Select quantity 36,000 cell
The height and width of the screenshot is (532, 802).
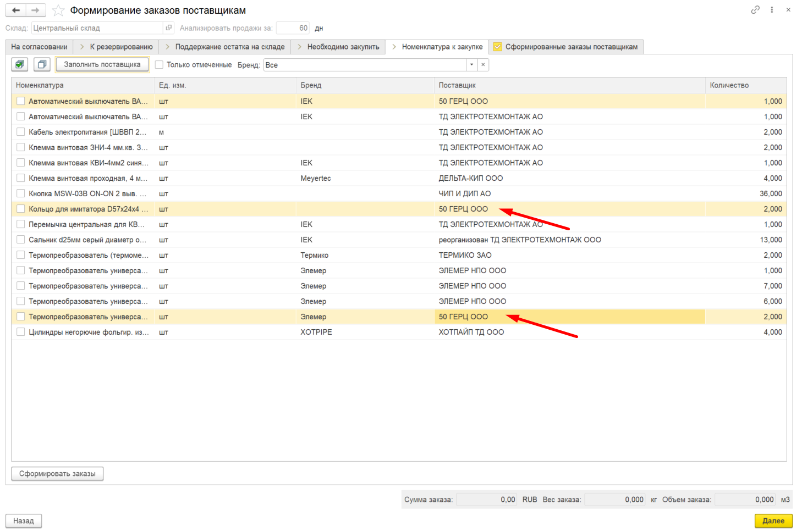tap(745, 193)
